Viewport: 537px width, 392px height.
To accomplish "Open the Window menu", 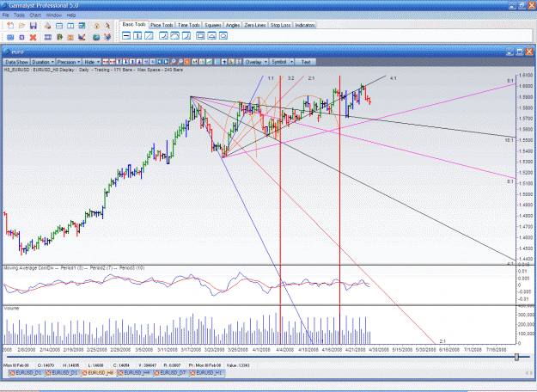I will pos(54,15).
